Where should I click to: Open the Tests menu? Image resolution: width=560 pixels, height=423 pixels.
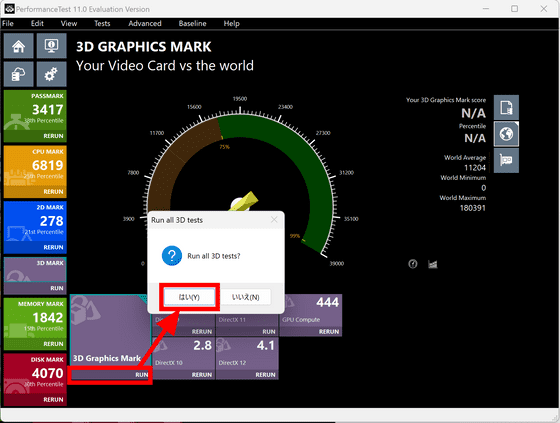[102, 24]
